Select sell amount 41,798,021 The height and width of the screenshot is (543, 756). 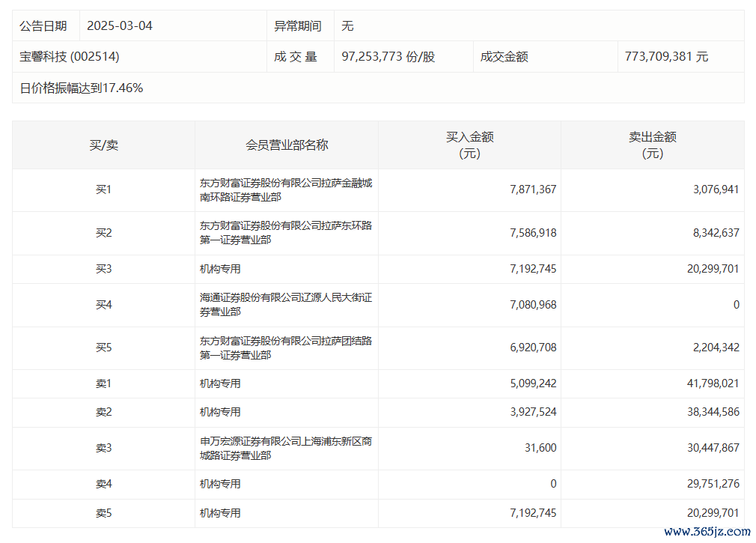tap(713, 384)
